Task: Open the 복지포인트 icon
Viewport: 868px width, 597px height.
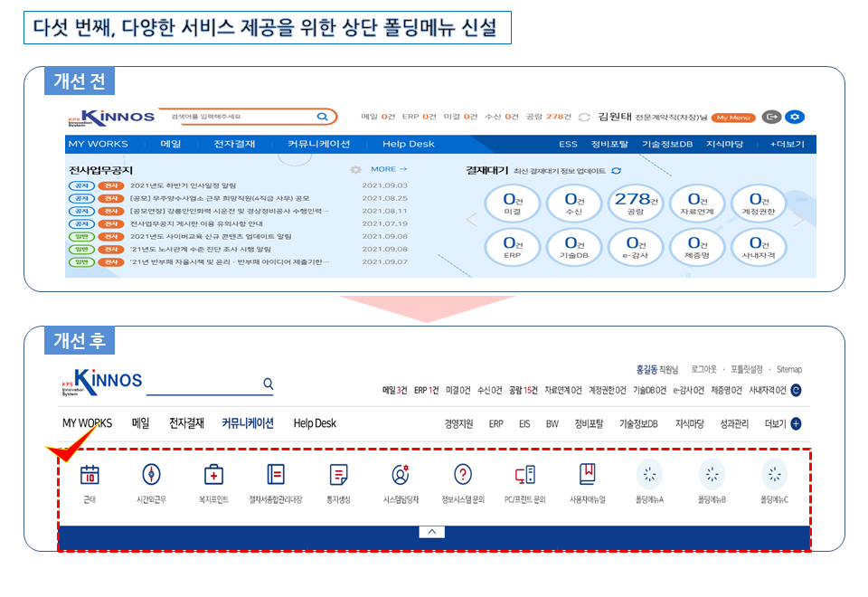Action: [213, 475]
